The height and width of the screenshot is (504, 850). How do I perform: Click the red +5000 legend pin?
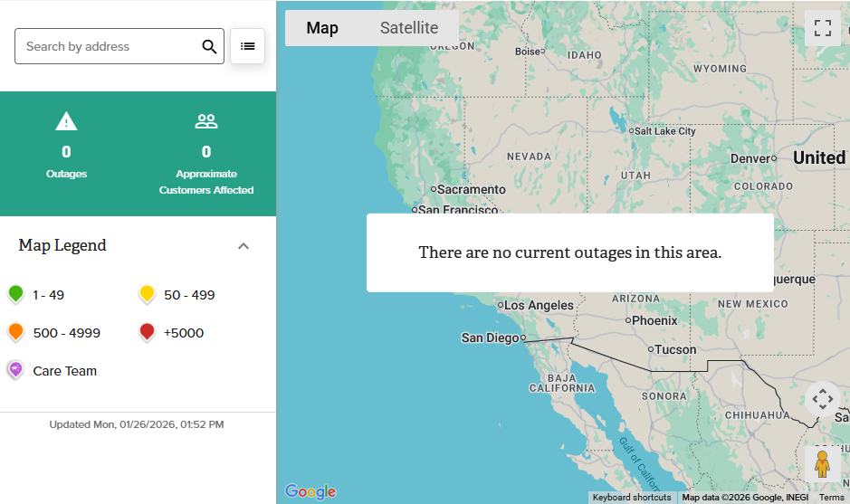coord(147,332)
